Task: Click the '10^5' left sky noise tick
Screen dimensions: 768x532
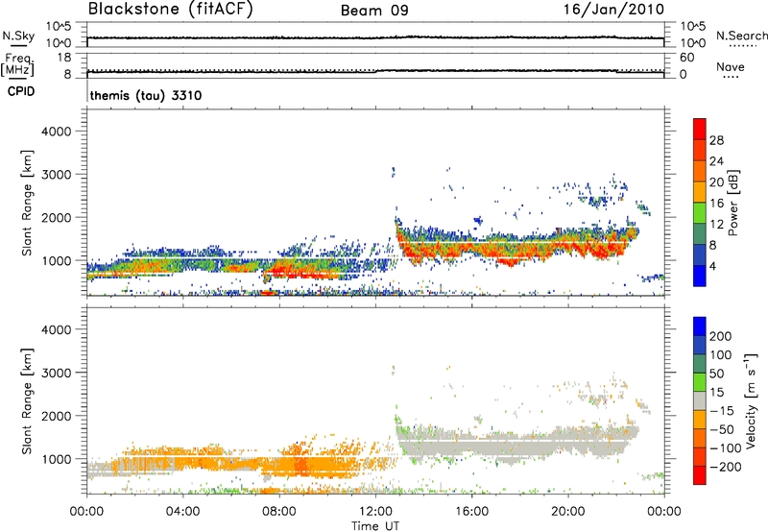Action: (x=59, y=27)
